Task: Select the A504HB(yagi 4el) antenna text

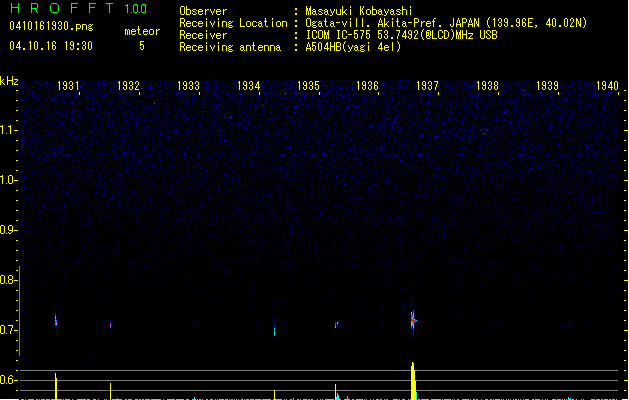Action: pos(353,47)
